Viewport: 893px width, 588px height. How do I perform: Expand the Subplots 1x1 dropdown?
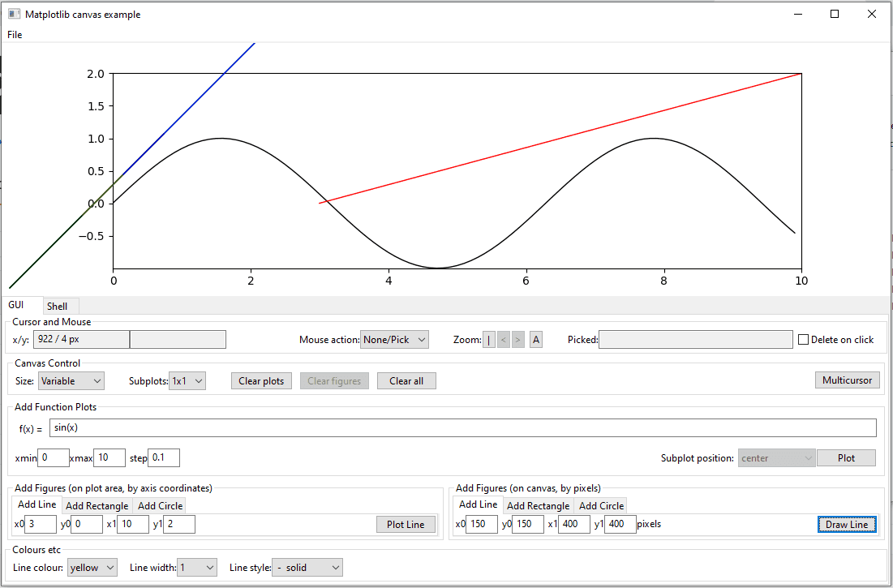[187, 380]
